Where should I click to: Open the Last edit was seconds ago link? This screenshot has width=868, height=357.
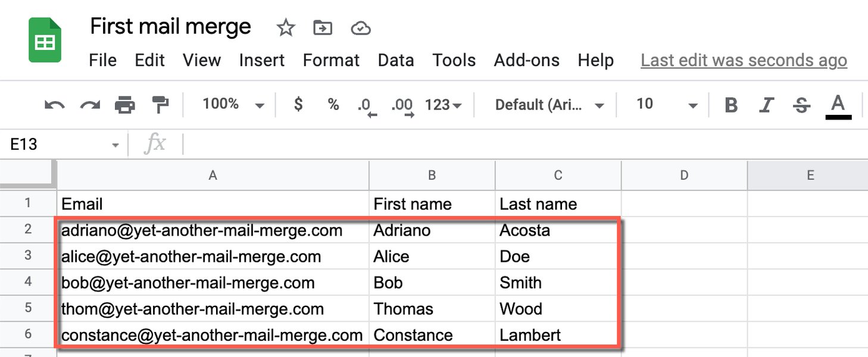tap(744, 60)
